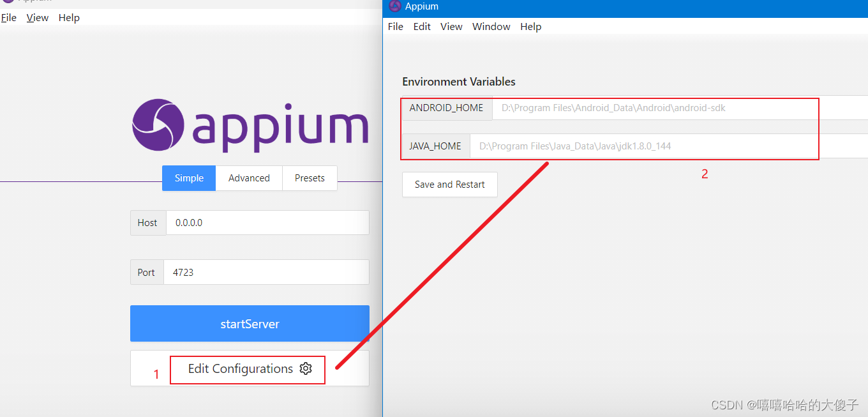Click the gear icon beside Edit Configurations
This screenshot has height=417, width=868.
click(x=306, y=368)
